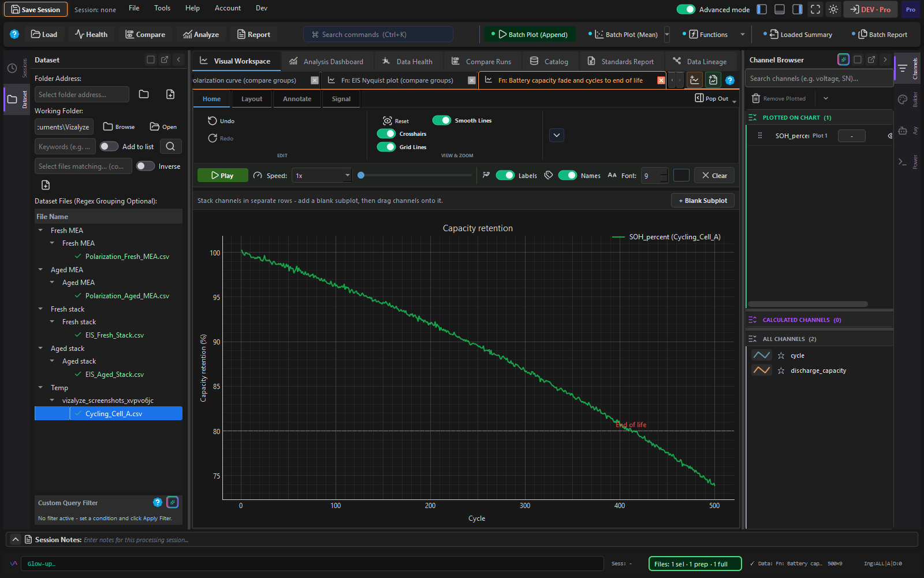The image size is (924, 578).
Task: Click the Sessions clock icon in left sidebar
Action: (12, 68)
